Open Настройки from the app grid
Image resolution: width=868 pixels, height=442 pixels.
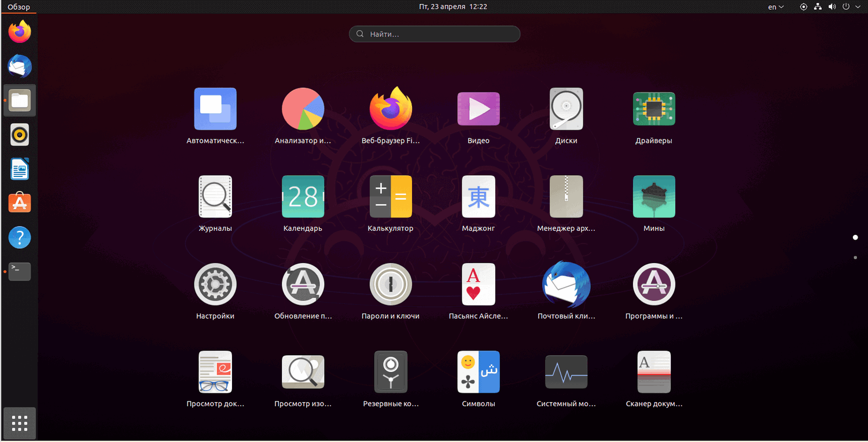pyautogui.click(x=215, y=285)
